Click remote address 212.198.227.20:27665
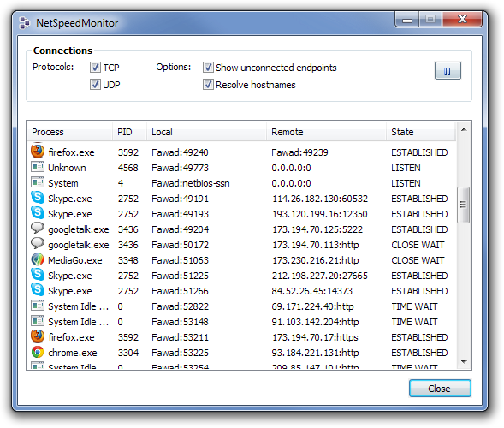This screenshot has width=504, height=428. tap(320, 276)
